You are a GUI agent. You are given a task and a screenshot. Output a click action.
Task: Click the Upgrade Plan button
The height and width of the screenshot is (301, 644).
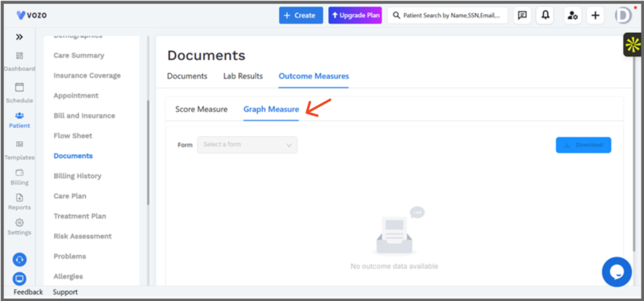tap(355, 15)
